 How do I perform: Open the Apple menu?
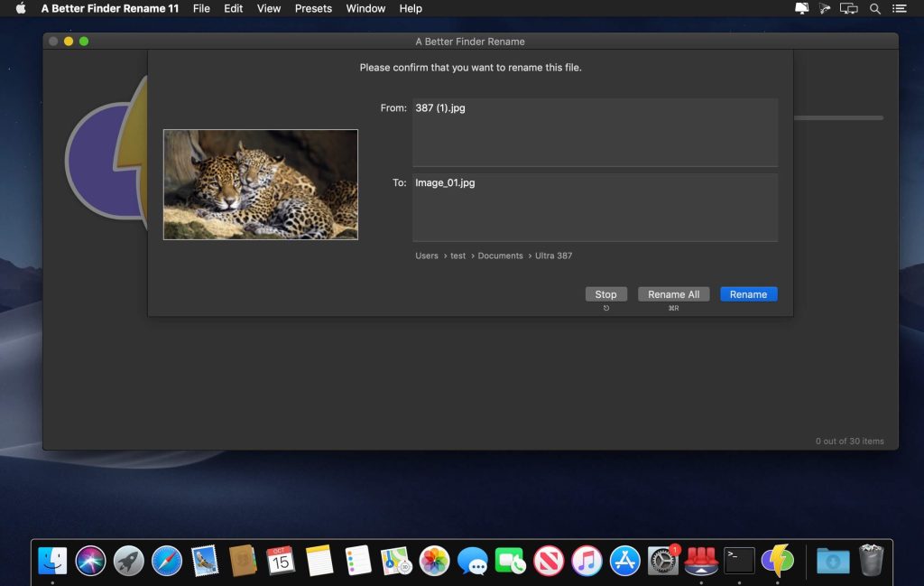[21, 9]
